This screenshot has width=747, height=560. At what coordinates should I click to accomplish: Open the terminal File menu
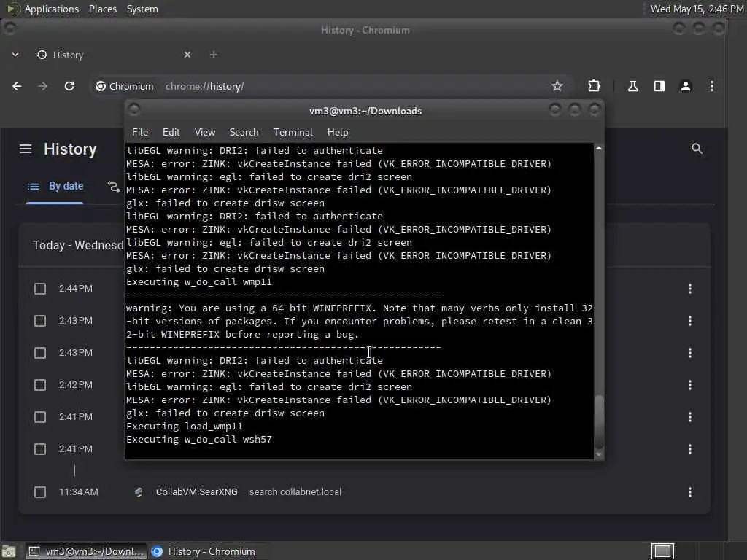pos(139,133)
